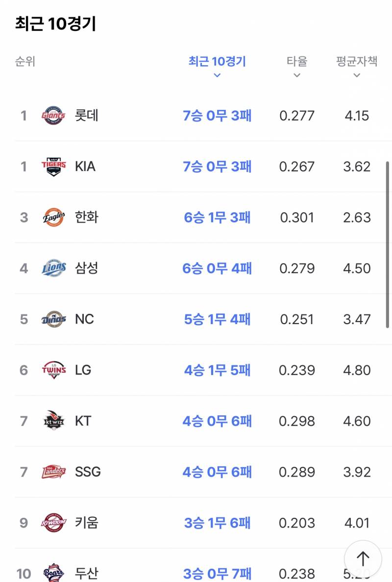Sort by 평균자책 chevron

pos(357,76)
